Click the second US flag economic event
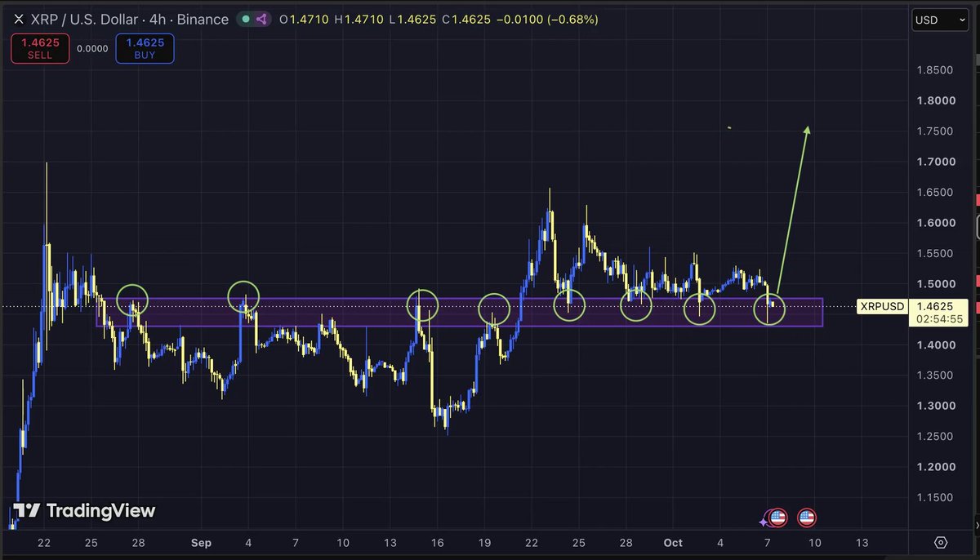 click(807, 517)
